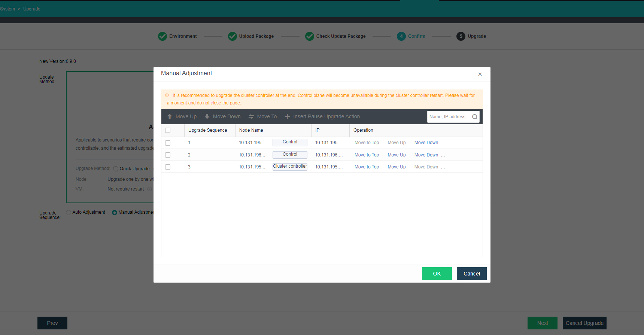Click the plus icon for Insert Pause Upgrade Action
The height and width of the screenshot is (335, 644).
[287, 117]
